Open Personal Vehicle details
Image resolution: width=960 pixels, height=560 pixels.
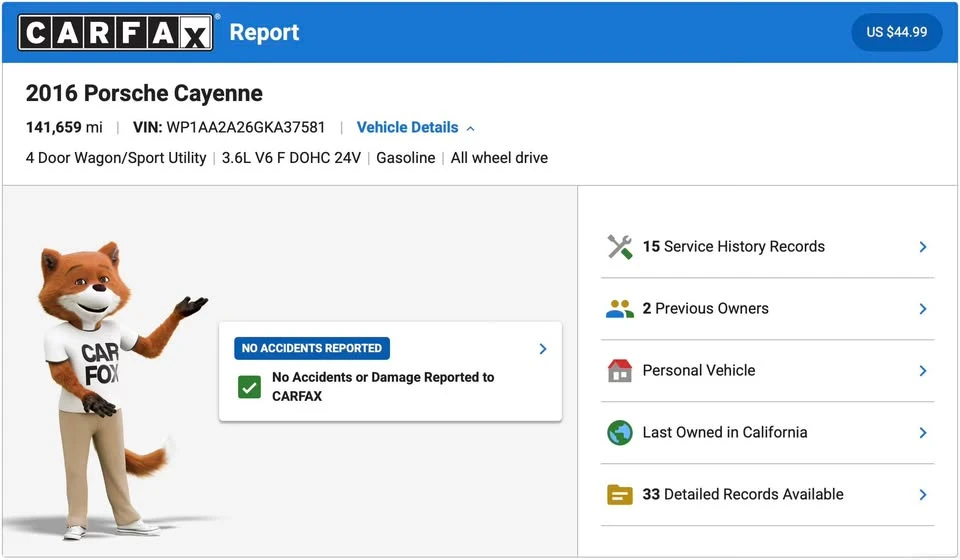(x=767, y=370)
